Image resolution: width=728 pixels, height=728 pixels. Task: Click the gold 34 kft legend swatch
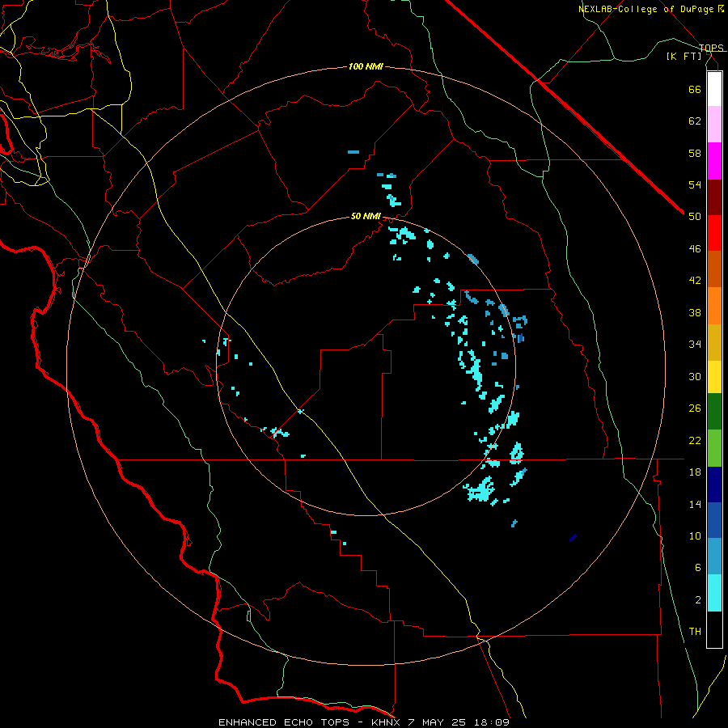(714, 342)
